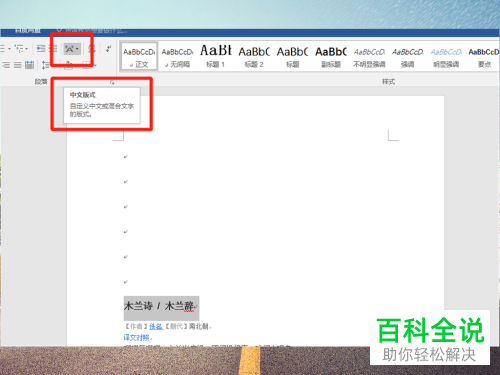This screenshot has width=500, height=375.
Task: Apply the 标题 1 style
Action: pyautogui.click(x=216, y=56)
